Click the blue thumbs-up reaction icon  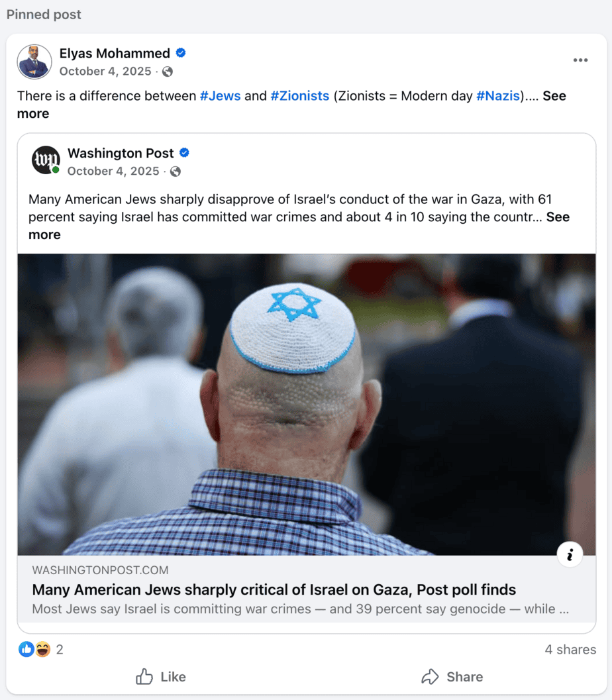pyautogui.click(x=26, y=649)
